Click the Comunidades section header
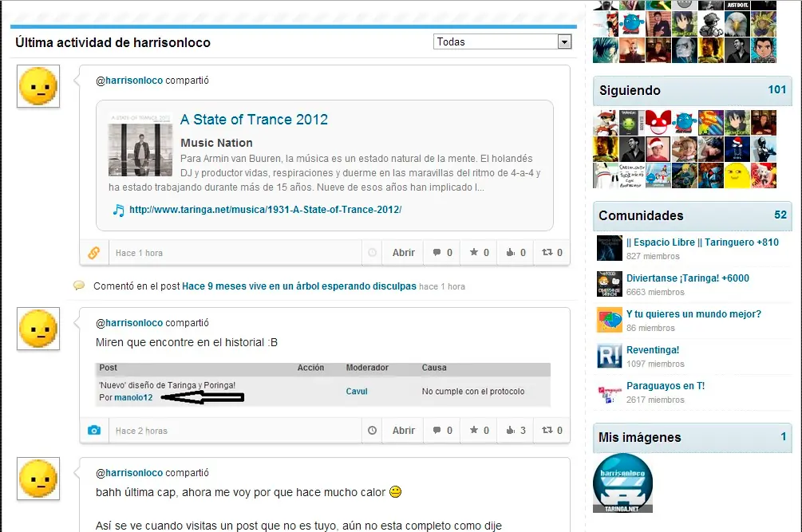This screenshot has width=802, height=532. [692, 215]
